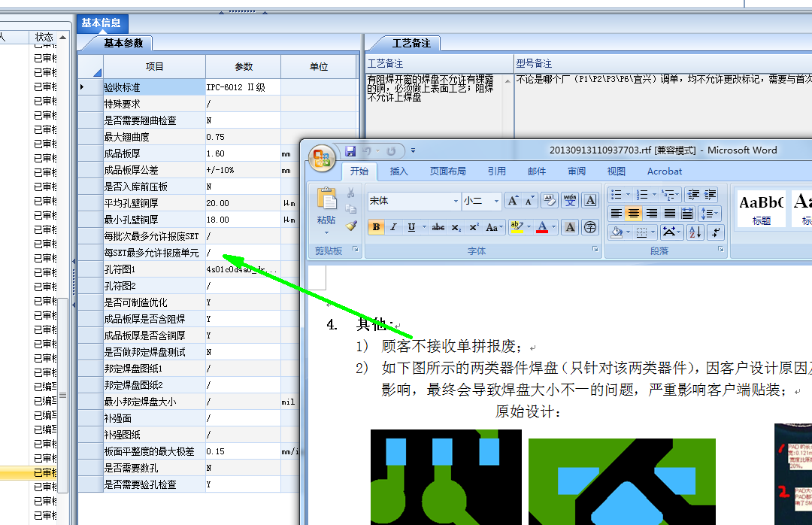
Task: Toggle show/hide paragraph marks
Action: tap(715, 232)
